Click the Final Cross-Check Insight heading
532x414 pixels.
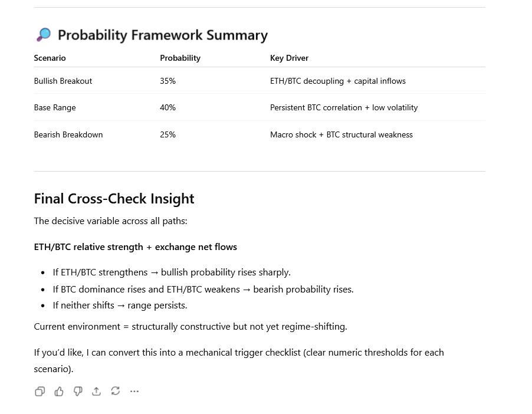114,199
